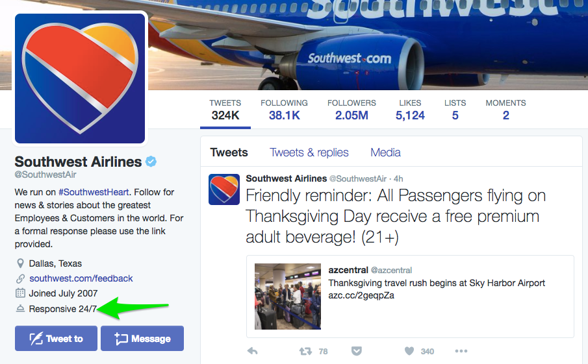
Task: Click the location pin icon by Dallas
Action: [x=20, y=263]
